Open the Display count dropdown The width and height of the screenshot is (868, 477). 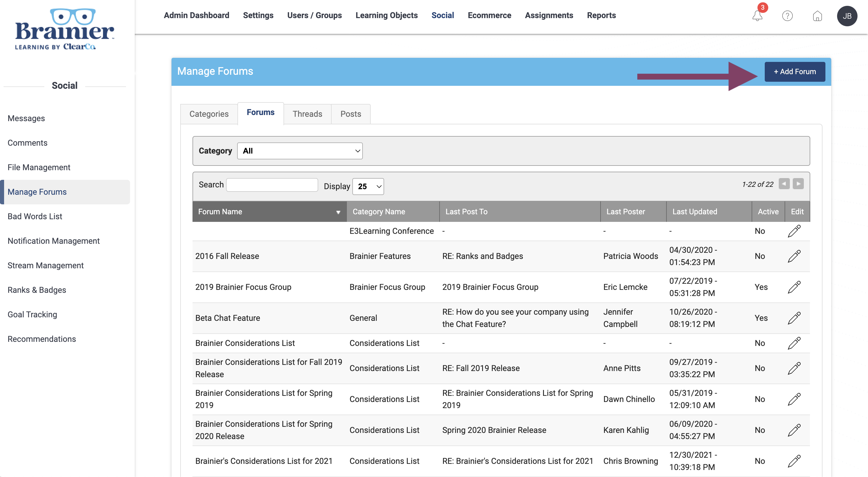tap(368, 186)
